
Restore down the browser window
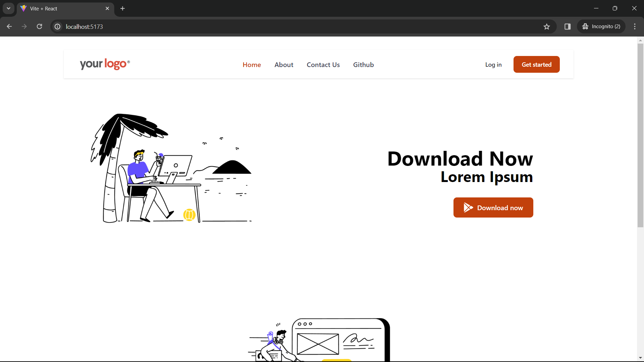[x=615, y=8]
